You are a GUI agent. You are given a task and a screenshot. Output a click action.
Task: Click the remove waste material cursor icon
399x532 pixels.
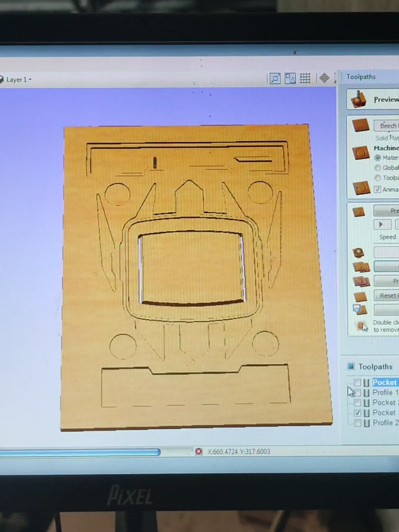pos(362,326)
